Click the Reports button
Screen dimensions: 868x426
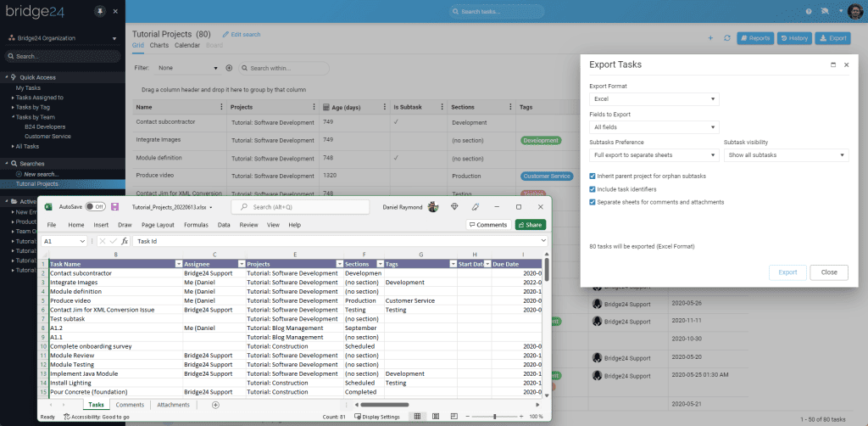click(754, 38)
